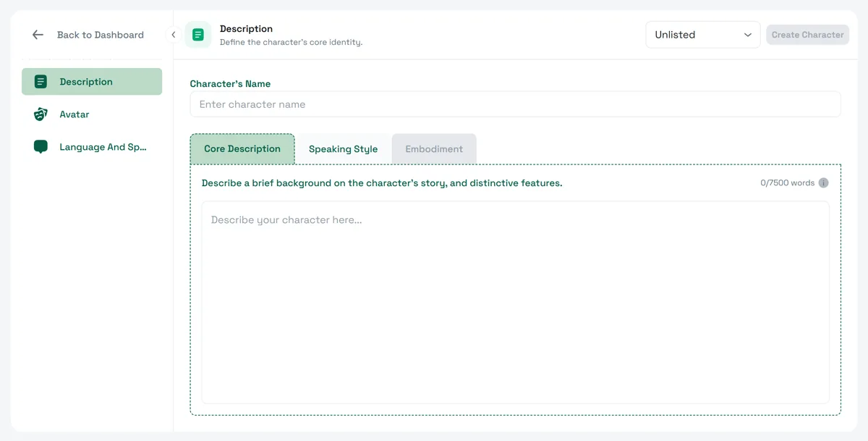Click the Description icon in the sidebar
The image size is (868, 441).
coord(41,82)
